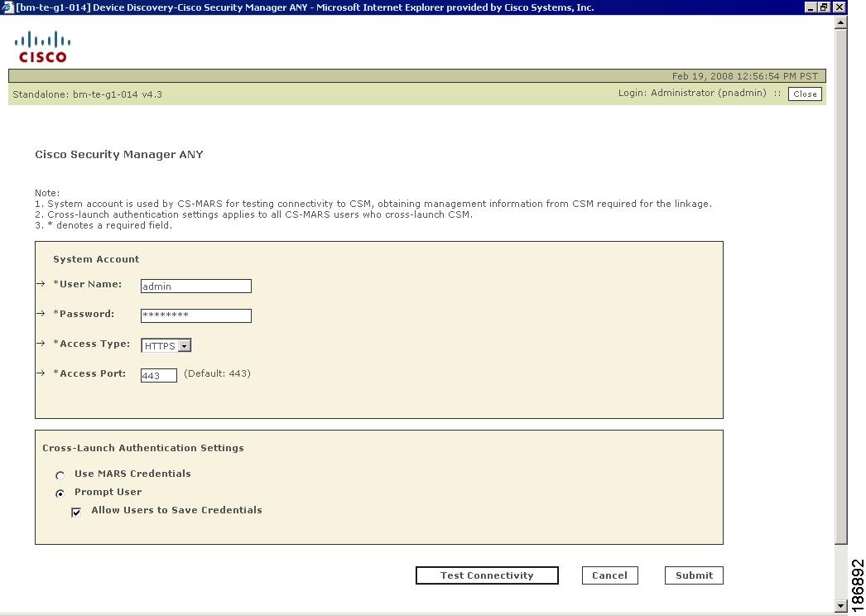Toggle the Allow Users to Save Credentials checkbox
This screenshot has width=866, height=616.
76,513
